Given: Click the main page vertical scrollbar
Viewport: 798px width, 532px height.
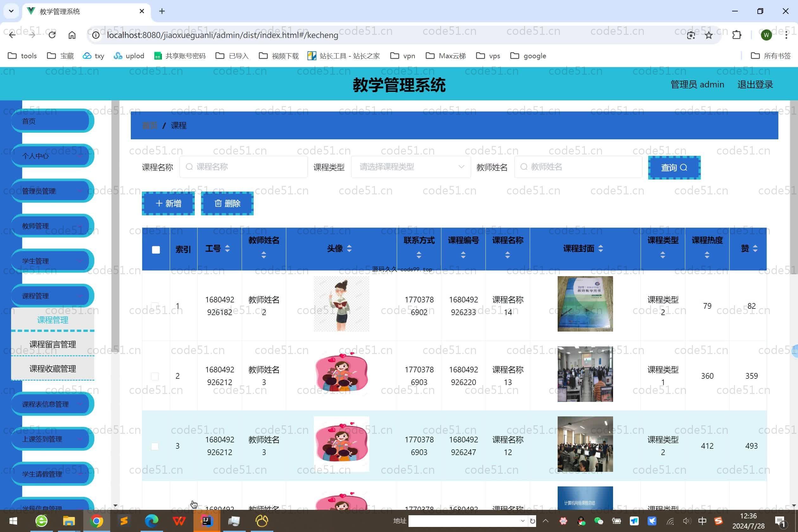Looking at the screenshot, I should 794,187.
